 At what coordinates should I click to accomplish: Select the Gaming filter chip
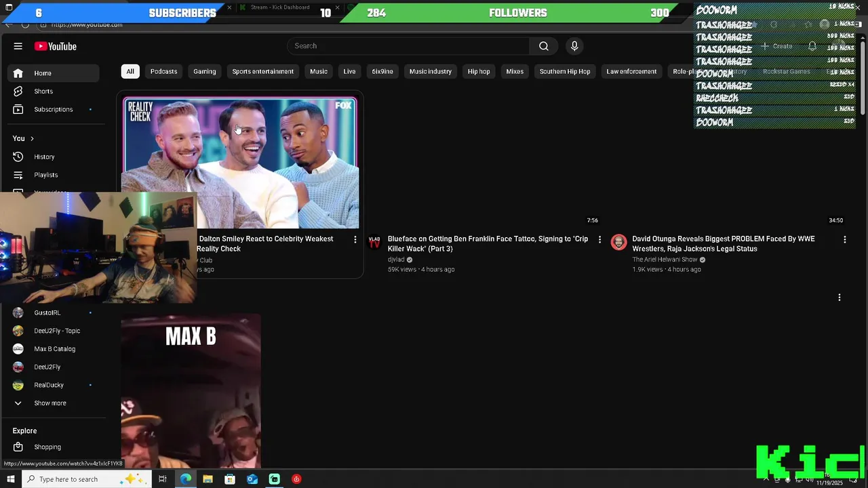pyautogui.click(x=204, y=71)
